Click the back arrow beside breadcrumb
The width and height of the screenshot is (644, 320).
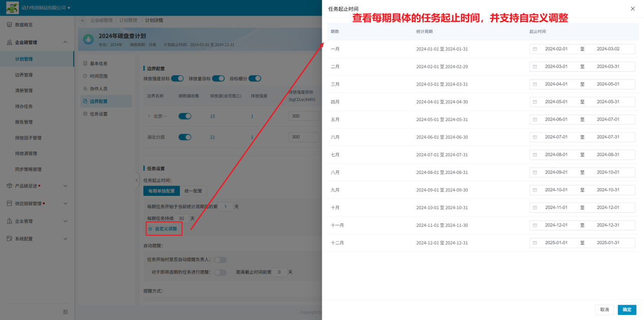click(83, 20)
